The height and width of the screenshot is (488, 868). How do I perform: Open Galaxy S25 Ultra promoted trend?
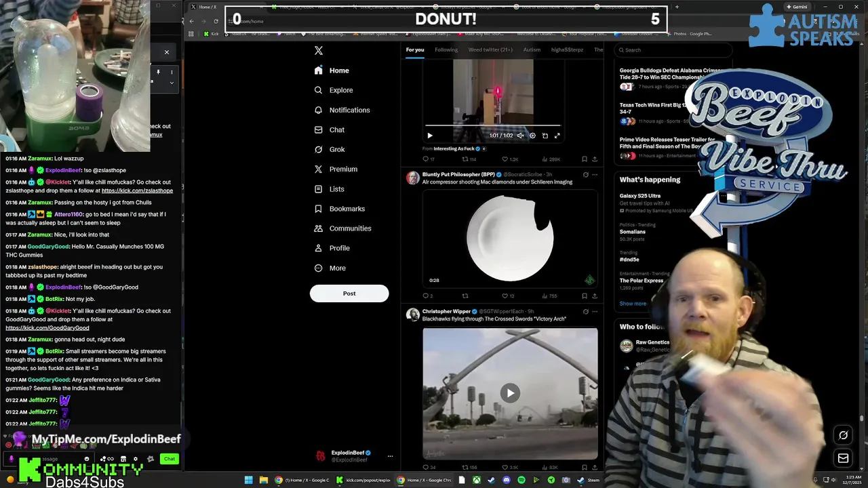tap(639, 196)
